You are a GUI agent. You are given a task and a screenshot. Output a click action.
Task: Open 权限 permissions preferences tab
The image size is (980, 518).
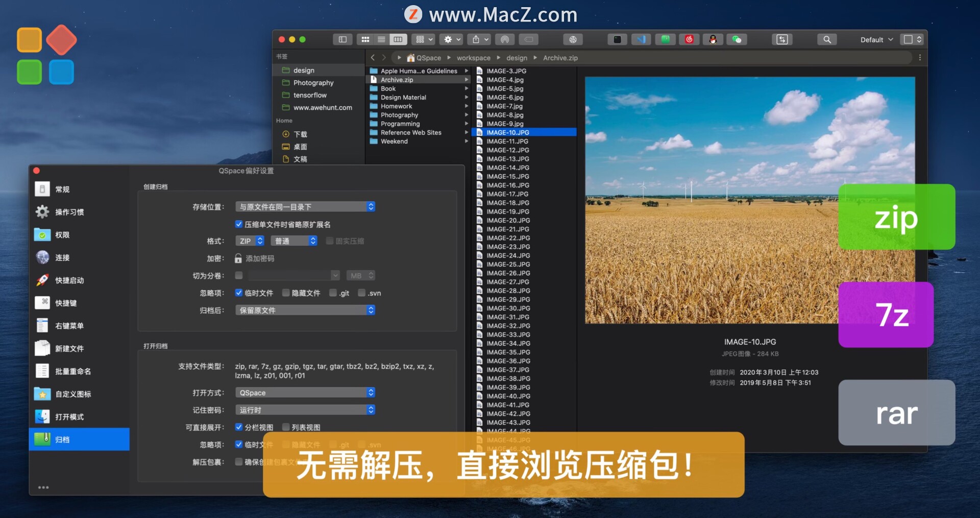tap(79, 234)
